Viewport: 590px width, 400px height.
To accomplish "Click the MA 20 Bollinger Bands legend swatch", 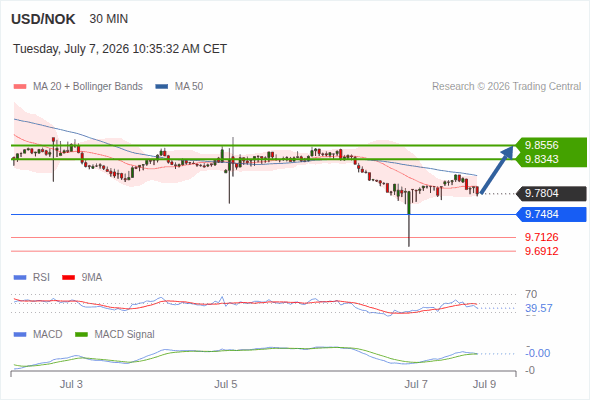I will tap(20, 87).
